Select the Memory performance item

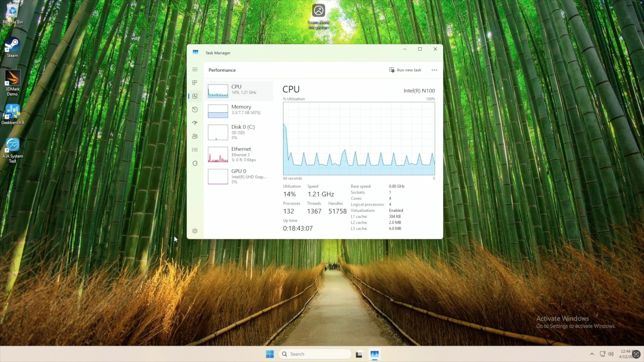coord(239,111)
